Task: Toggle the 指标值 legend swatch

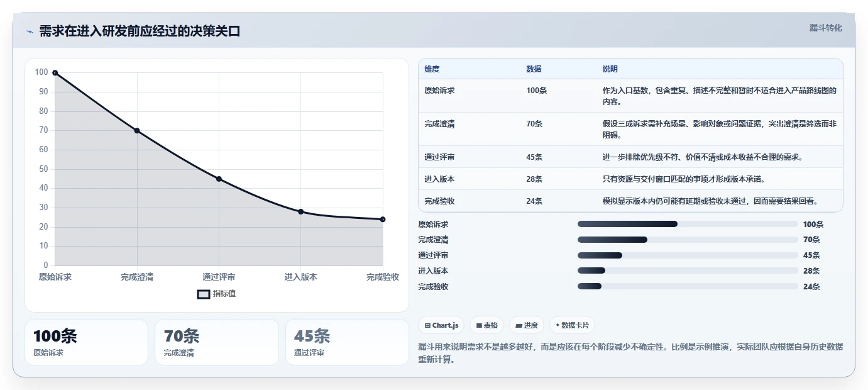Action: [x=204, y=294]
